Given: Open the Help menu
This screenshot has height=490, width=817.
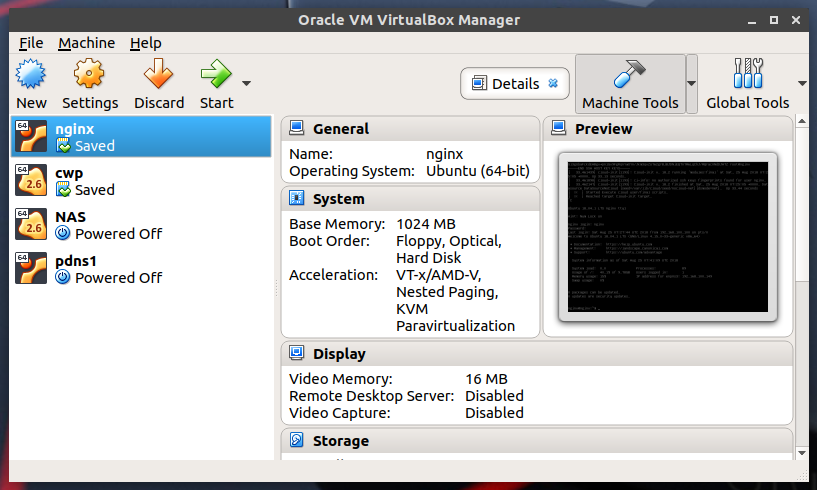Looking at the screenshot, I should (145, 43).
